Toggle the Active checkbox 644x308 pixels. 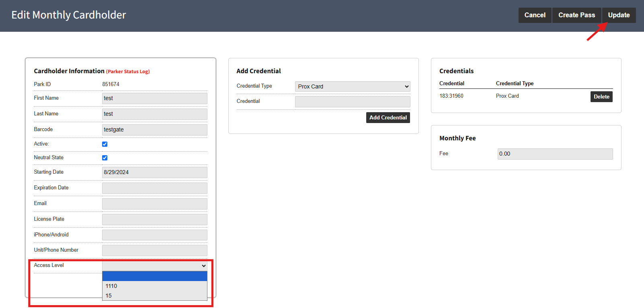[x=105, y=144]
